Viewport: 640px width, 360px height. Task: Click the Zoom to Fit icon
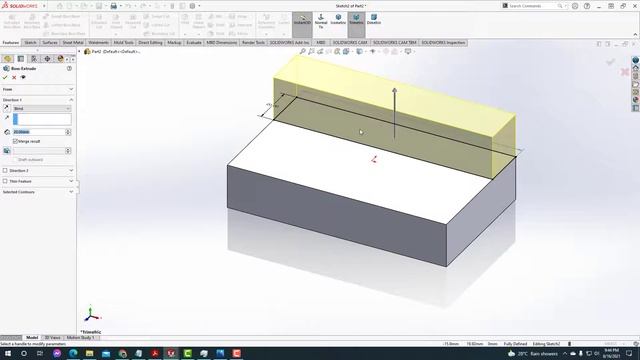(302, 51)
